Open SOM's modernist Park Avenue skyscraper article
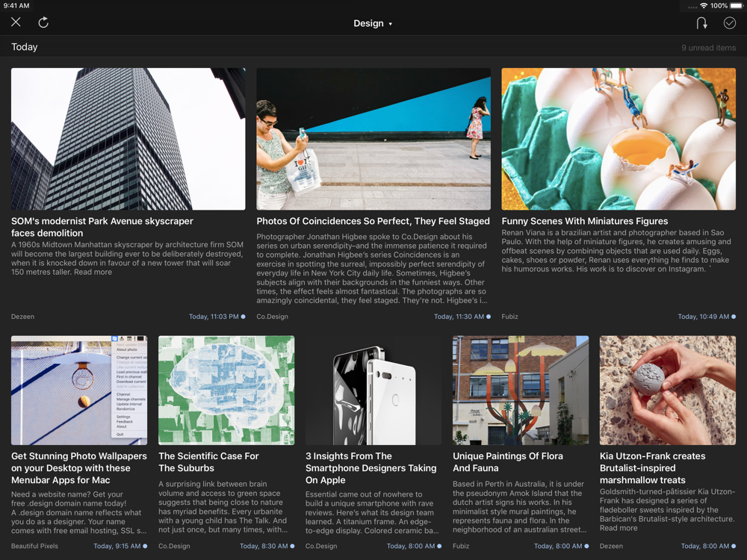Viewport: 747px width, 560px height. [102, 227]
